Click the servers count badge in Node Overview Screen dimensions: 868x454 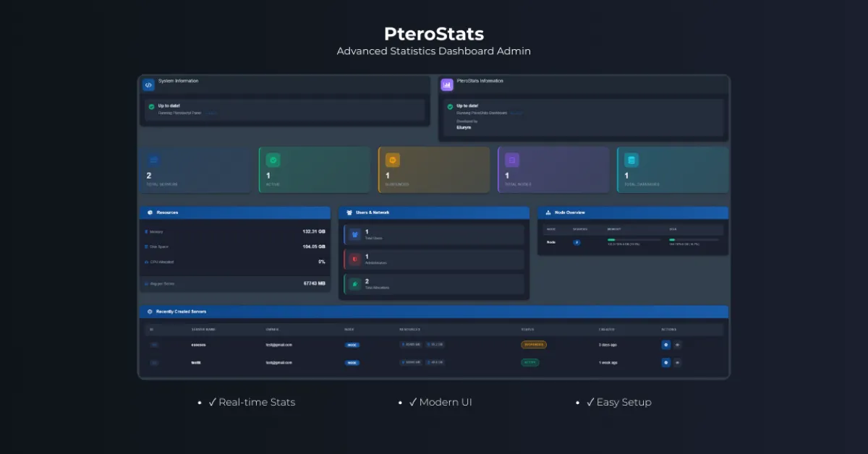click(577, 242)
